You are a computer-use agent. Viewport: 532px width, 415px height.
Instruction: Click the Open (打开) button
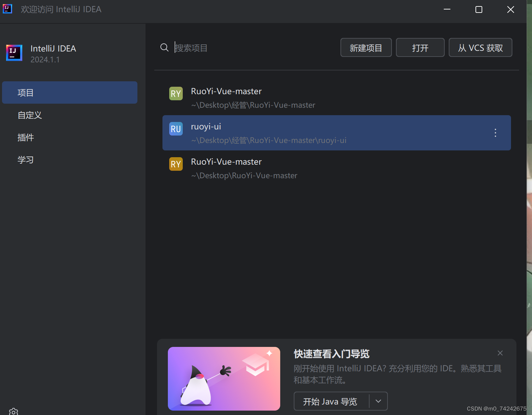[x=420, y=47]
